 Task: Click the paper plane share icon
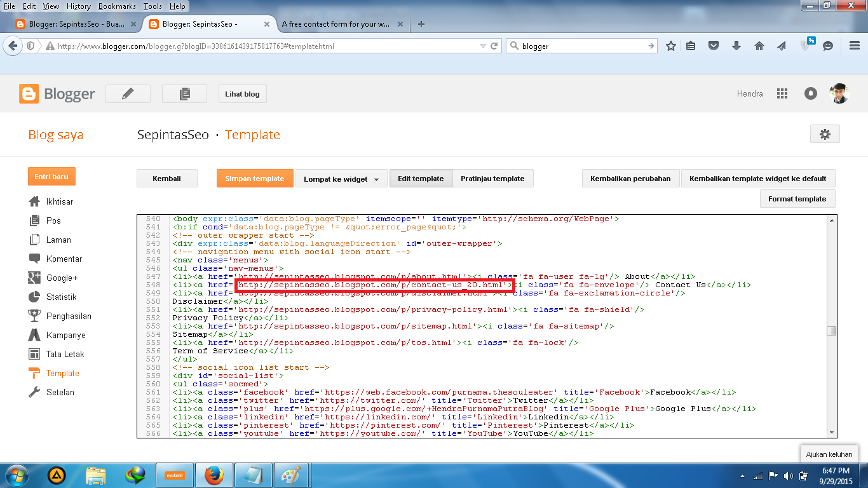[x=782, y=46]
